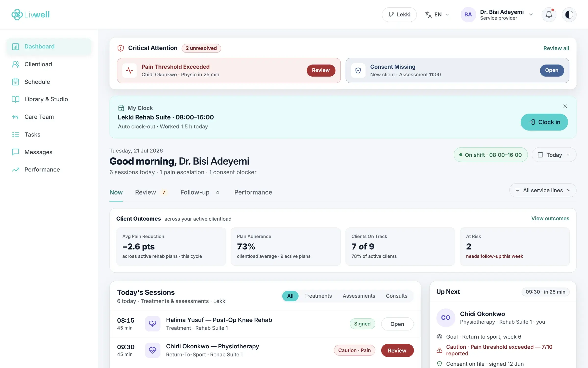Click the At Risk outcomes card
Screen dimensions: 588x368
click(x=514, y=247)
